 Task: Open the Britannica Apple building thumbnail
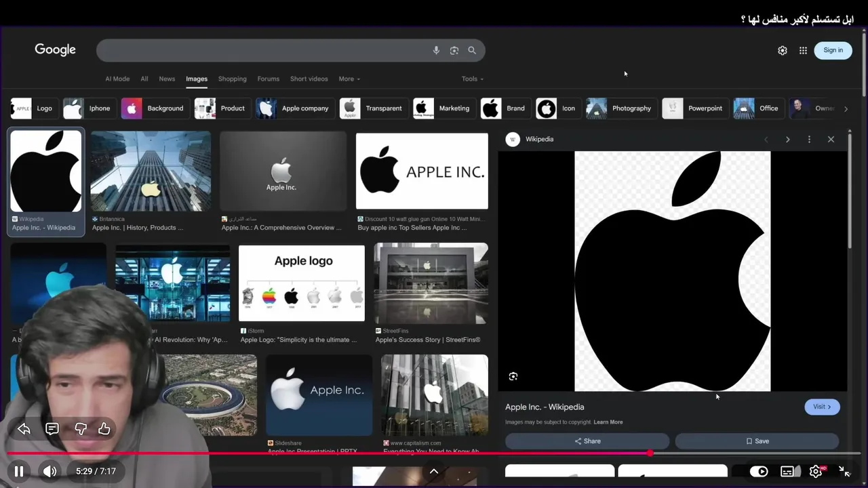[151, 171]
